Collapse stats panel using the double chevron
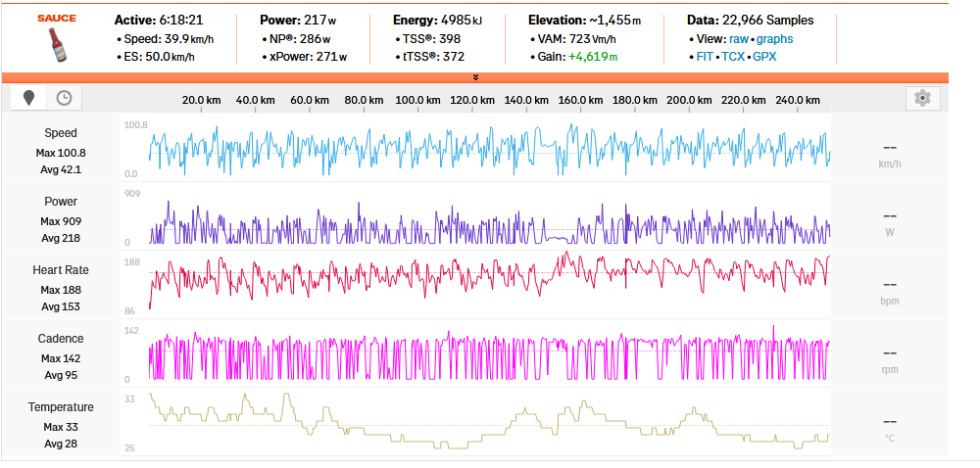This screenshot has height=468, width=980. tap(475, 76)
